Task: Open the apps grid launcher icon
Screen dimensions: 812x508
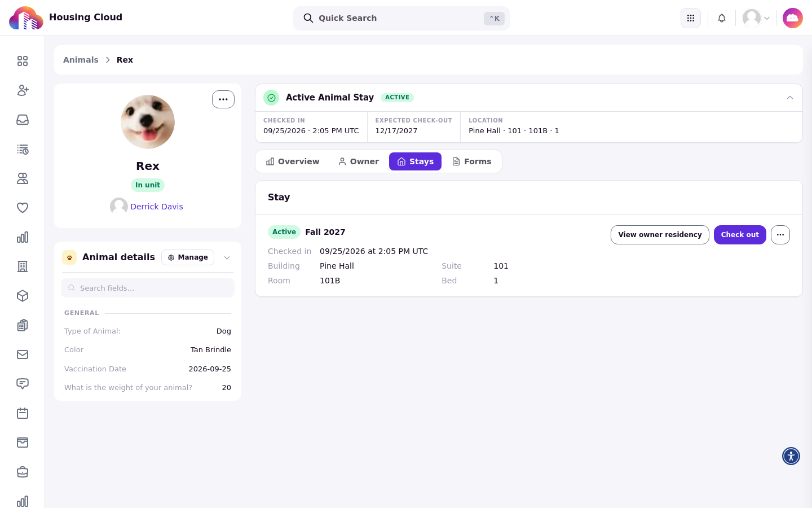Action: point(691,18)
